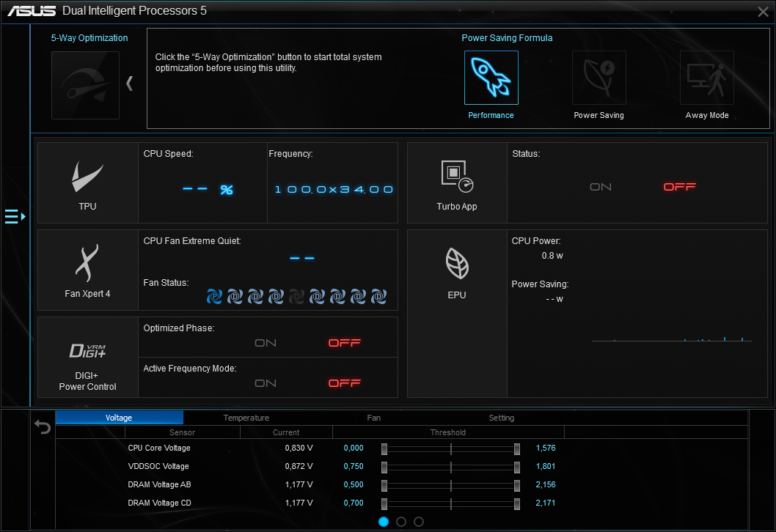Click the 5-Way Optimization label
The image size is (776, 532).
(x=89, y=38)
